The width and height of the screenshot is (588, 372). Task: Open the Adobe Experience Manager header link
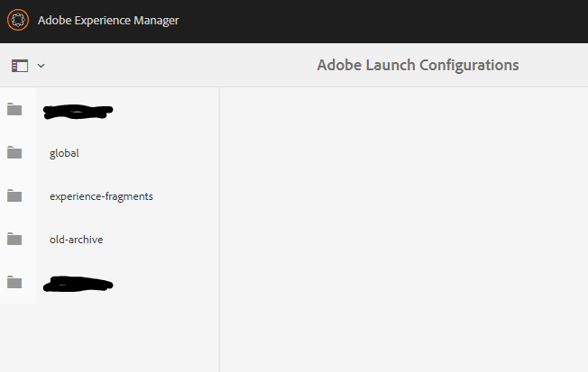pos(108,20)
